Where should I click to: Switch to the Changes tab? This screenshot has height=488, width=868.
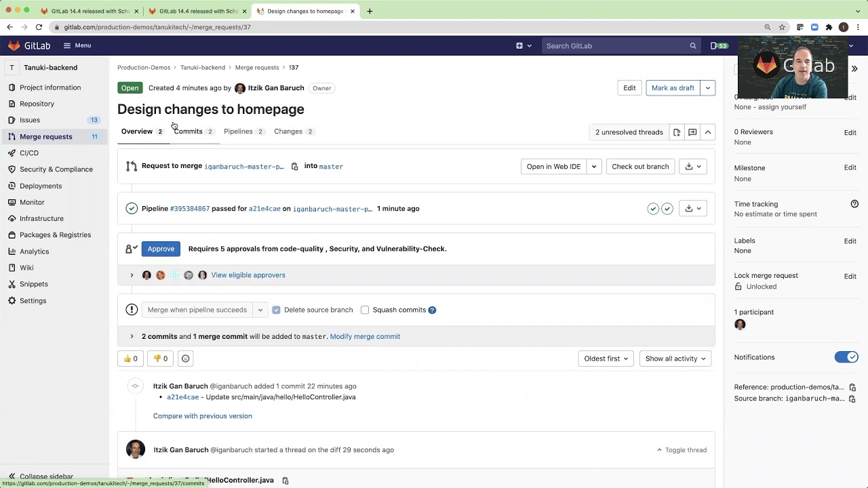[293, 131]
